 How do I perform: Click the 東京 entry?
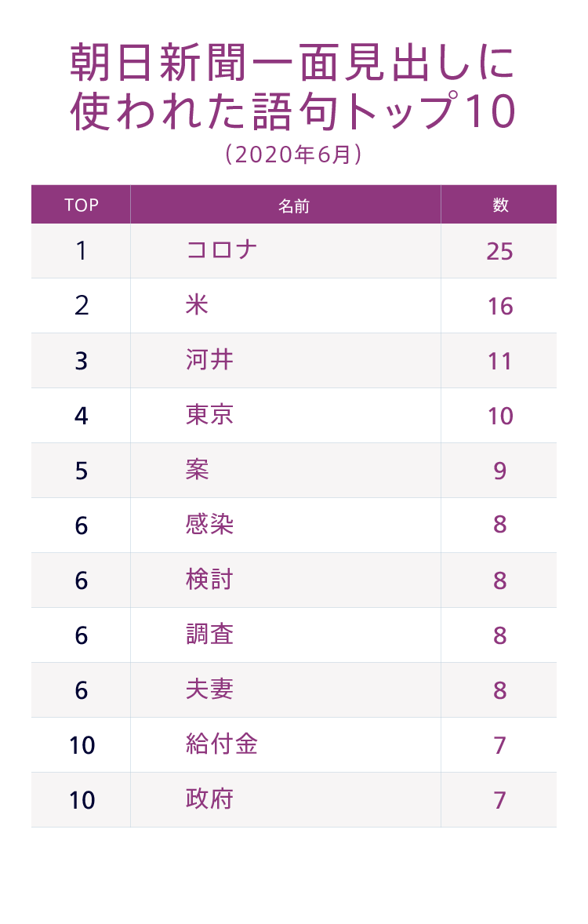(x=209, y=415)
